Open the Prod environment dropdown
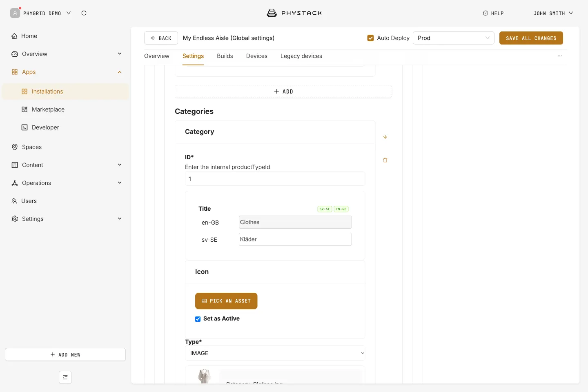 pos(454,38)
